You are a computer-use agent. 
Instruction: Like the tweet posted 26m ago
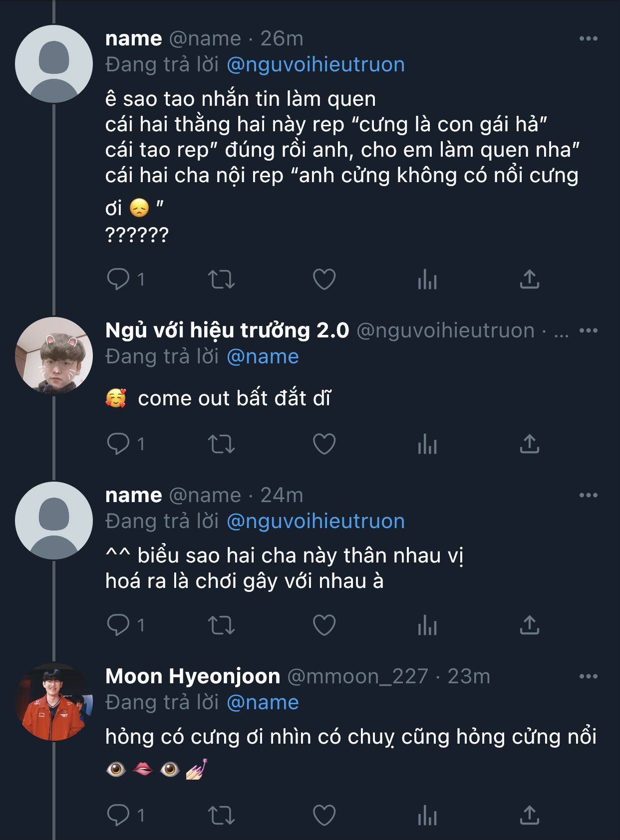324,279
